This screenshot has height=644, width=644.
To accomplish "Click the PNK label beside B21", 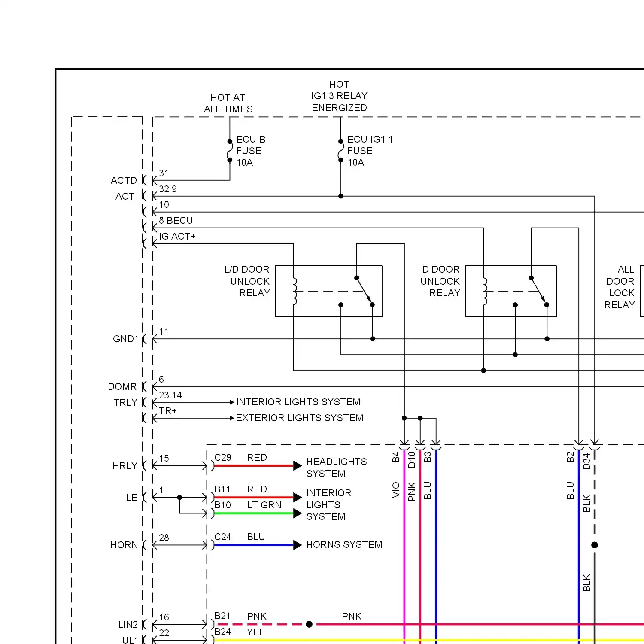I will (x=257, y=617).
